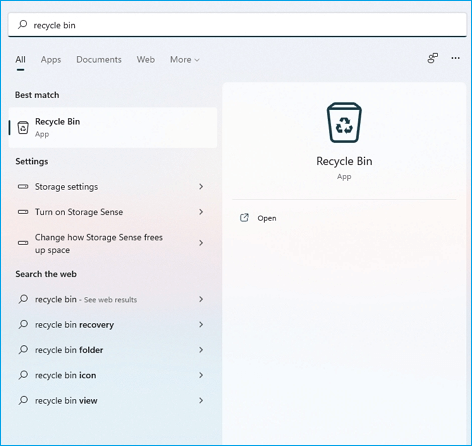Viewport: 472px width, 446px height.
Task: Select 'recycle bin icon' suggestion
Action: tap(113, 375)
